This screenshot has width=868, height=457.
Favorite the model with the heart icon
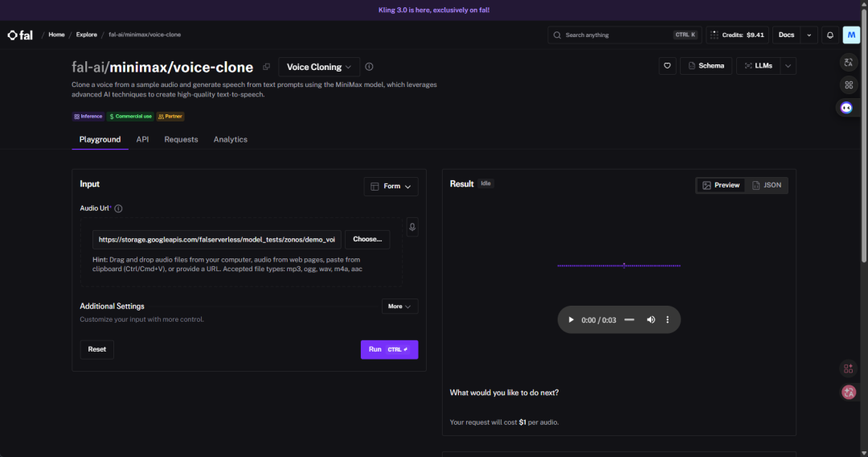[x=667, y=66]
